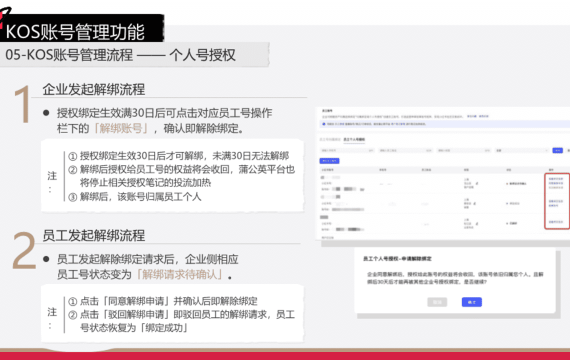Click the unbind account link in the second table row
Screen dimensions: 570x360
[x=553, y=205]
